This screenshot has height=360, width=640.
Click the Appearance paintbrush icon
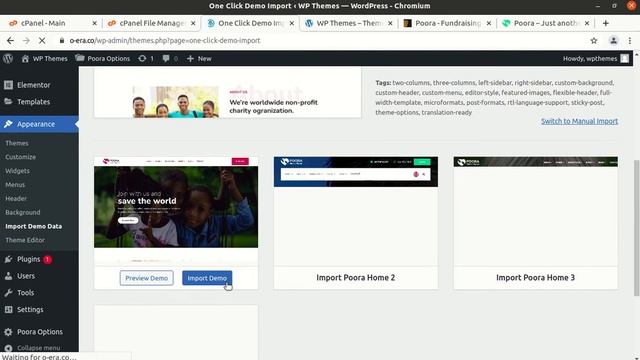8,124
